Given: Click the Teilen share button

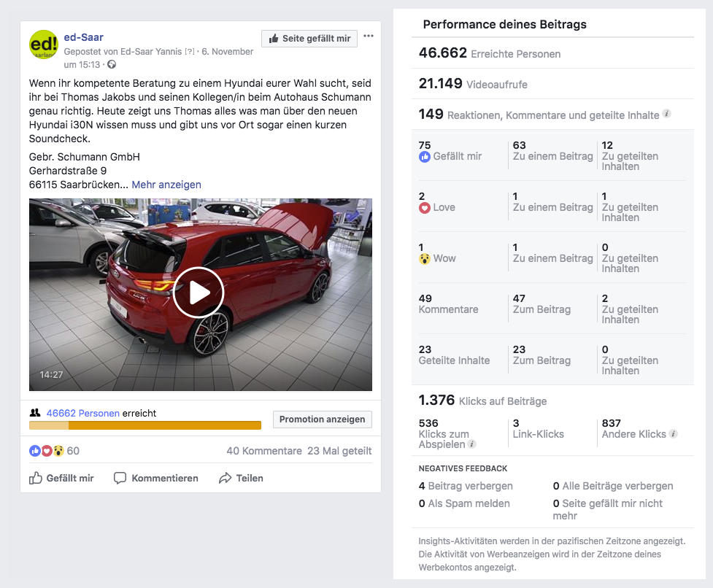Looking at the screenshot, I should click(x=241, y=478).
